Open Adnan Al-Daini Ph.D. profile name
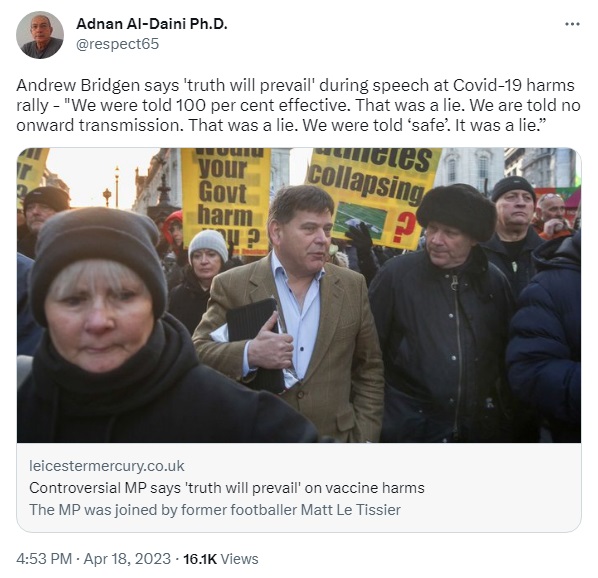The width and height of the screenshot is (598, 578). point(152,24)
